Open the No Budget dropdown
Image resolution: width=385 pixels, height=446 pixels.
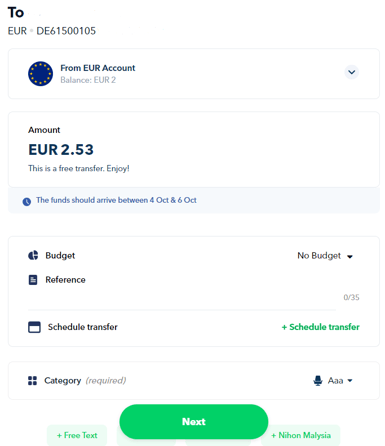pos(325,256)
